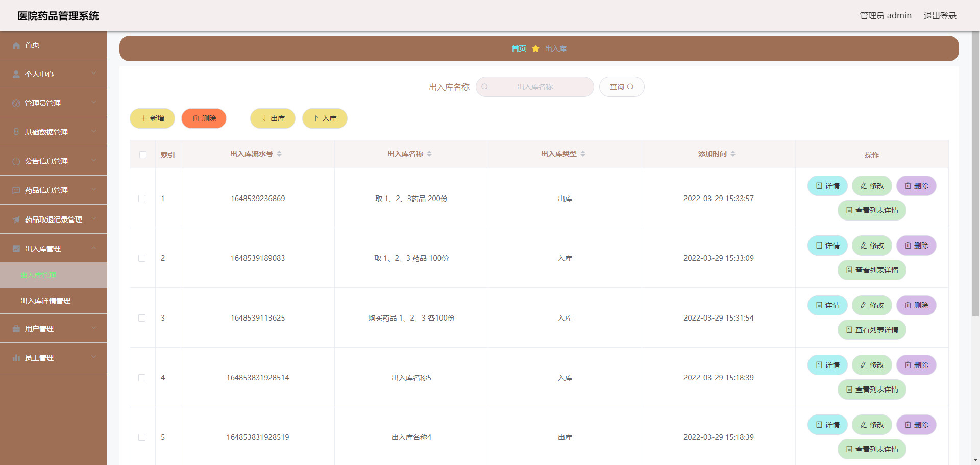Click the 查询 search button
The height and width of the screenshot is (465, 980).
click(x=622, y=87)
